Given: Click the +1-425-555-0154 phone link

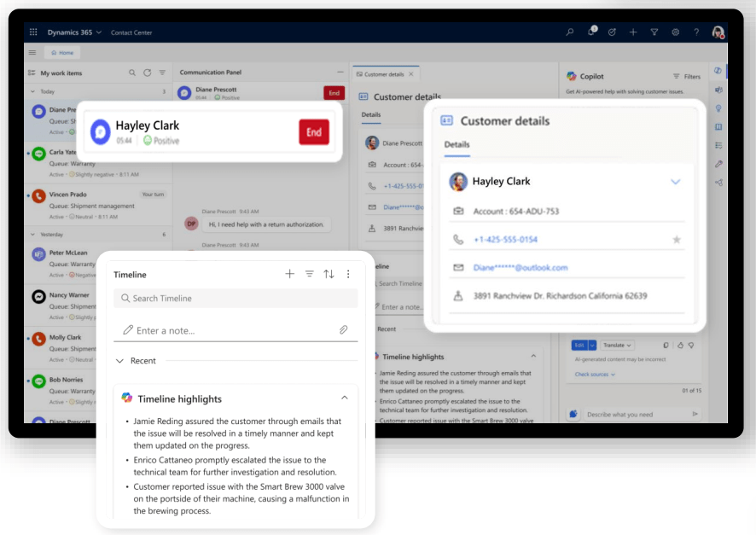Looking at the screenshot, I should 505,240.
